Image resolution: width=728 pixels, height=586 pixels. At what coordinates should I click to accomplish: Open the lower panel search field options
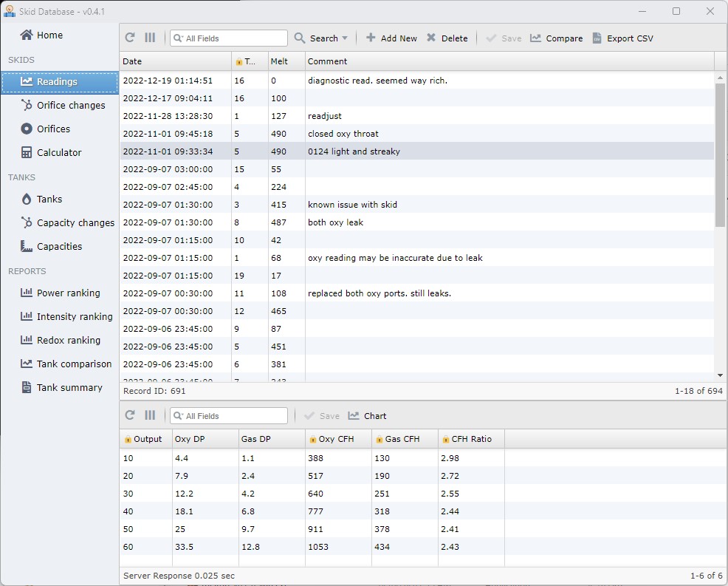pos(178,416)
